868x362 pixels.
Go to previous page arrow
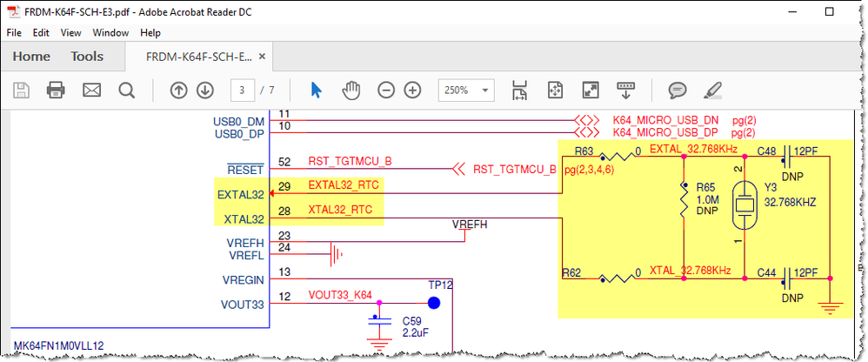tap(179, 90)
